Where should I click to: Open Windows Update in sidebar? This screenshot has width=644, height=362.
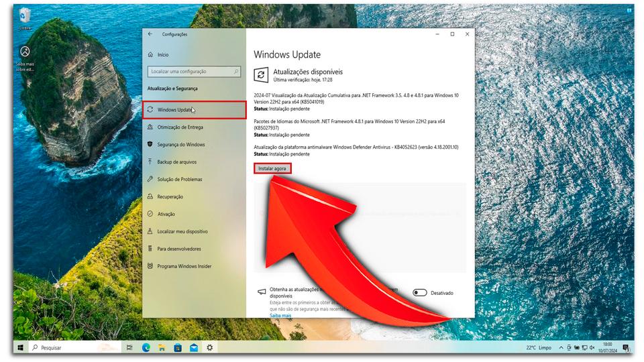(195, 110)
